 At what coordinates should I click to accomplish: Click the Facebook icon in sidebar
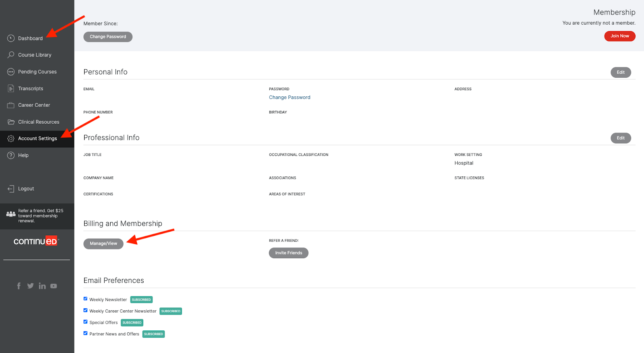pyautogui.click(x=19, y=286)
